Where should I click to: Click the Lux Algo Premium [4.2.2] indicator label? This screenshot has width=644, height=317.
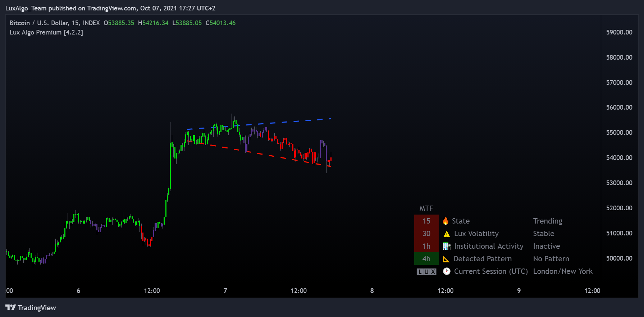46,32
